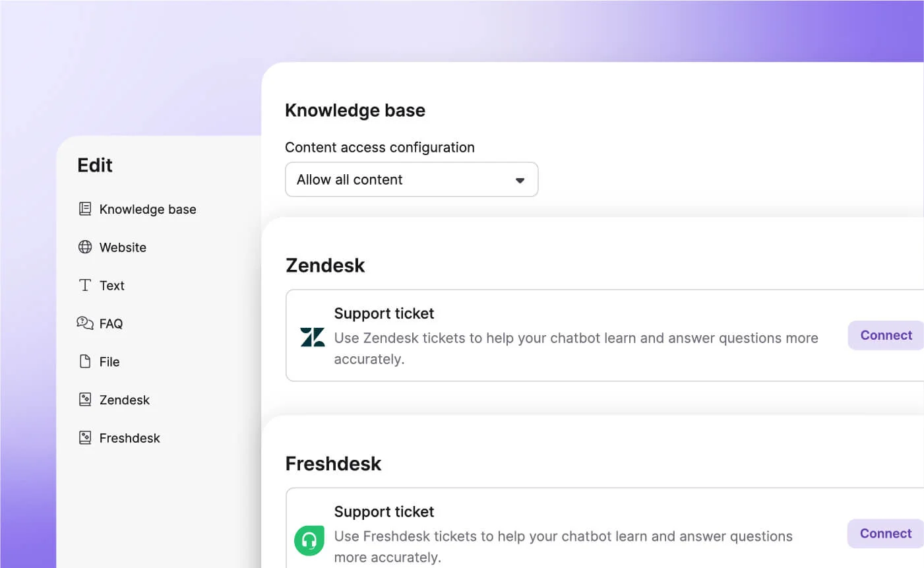Select the Zendesk logo in the Support ticket card
924x568 pixels.
click(x=311, y=336)
